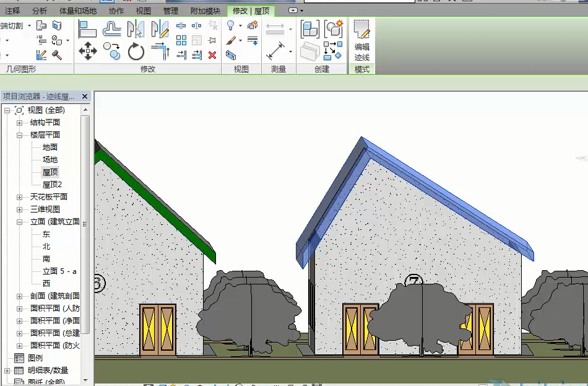Switch to the 分析 tab

pyautogui.click(x=40, y=11)
